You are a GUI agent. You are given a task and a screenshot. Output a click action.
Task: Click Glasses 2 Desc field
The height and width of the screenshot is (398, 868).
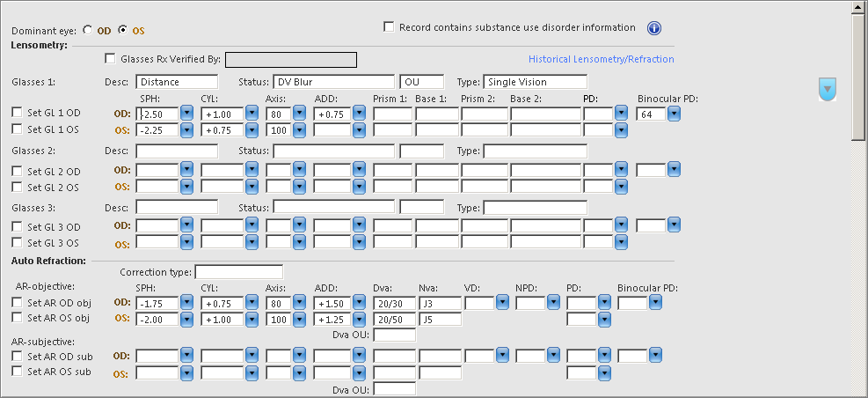pyautogui.click(x=177, y=151)
